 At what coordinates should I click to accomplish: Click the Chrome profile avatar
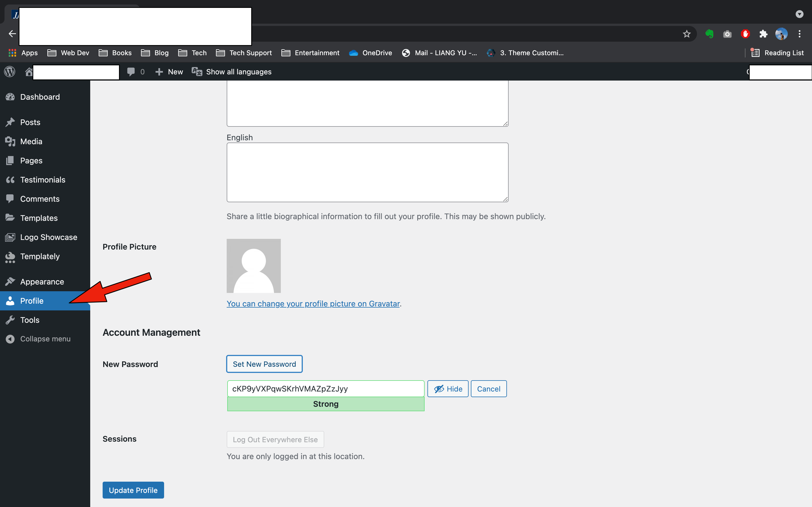tap(781, 34)
